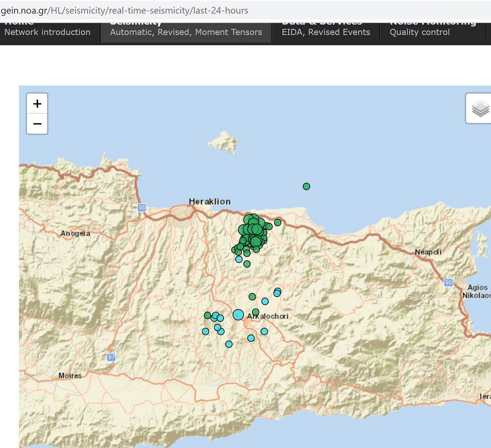This screenshot has height=448, width=491.
Task: Click the browser address bar URL
Action: (125, 10)
